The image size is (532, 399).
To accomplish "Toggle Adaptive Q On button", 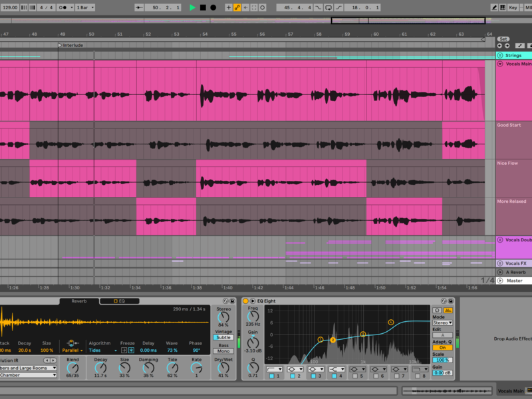I will pos(442,348).
